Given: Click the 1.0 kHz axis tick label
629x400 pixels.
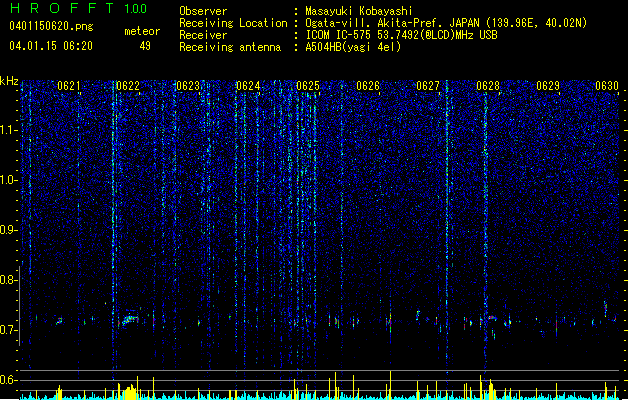Looking at the screenshot, I should click(x=9, y=181).
